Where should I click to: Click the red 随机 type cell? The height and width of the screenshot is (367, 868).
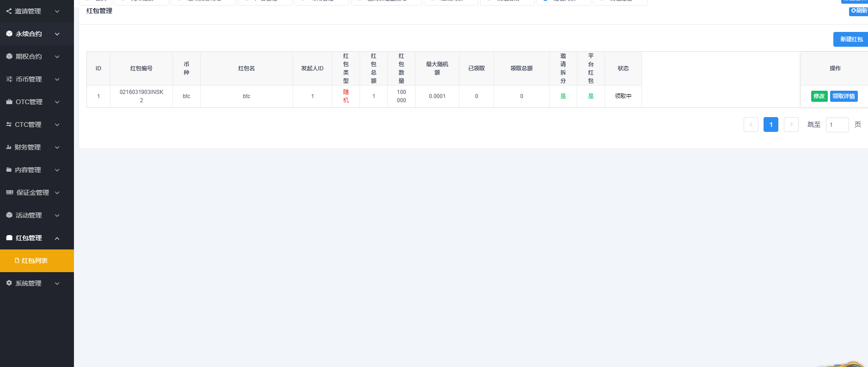pyautogui.click(x=346, y=96)
